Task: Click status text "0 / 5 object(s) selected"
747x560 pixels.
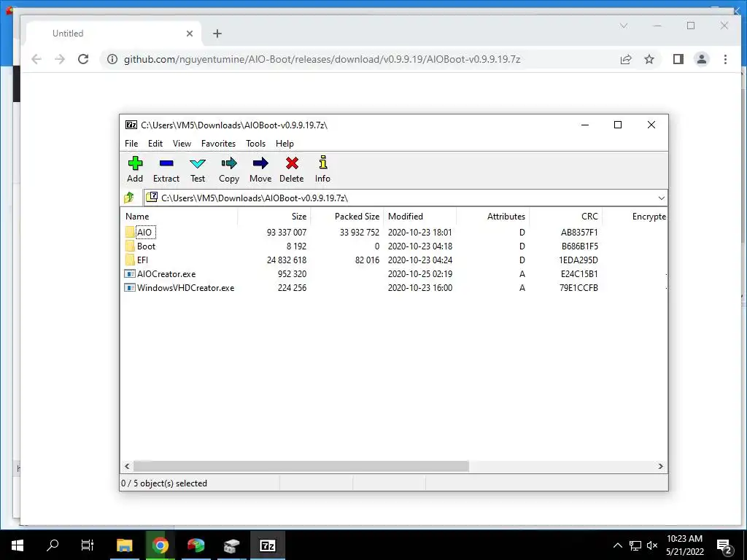Action: (x=164, y=483)
